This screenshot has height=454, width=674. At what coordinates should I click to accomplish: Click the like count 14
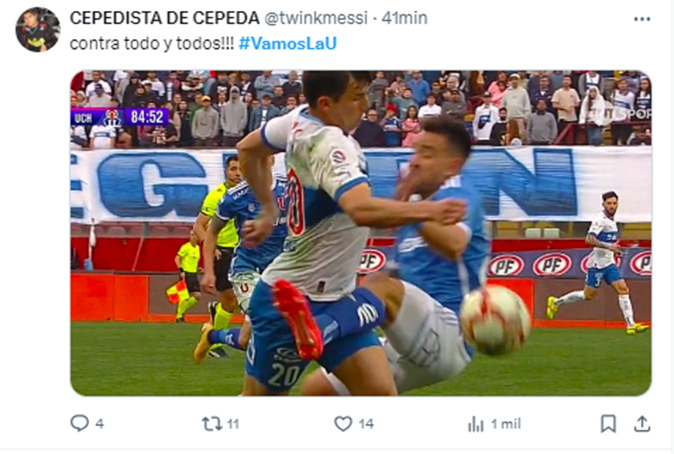pyautogui.click(x=367, y=424)
